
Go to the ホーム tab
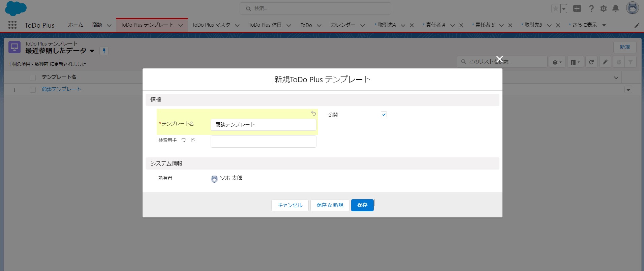pos(75,25)
